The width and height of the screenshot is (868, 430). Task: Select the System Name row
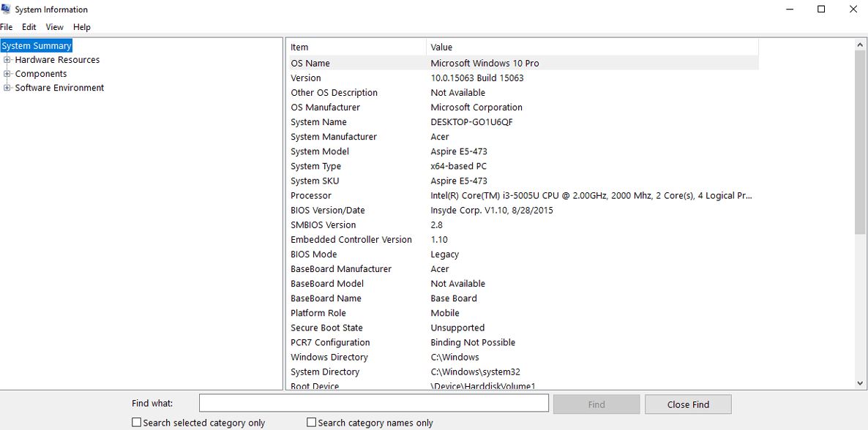(x=523, y=121)
